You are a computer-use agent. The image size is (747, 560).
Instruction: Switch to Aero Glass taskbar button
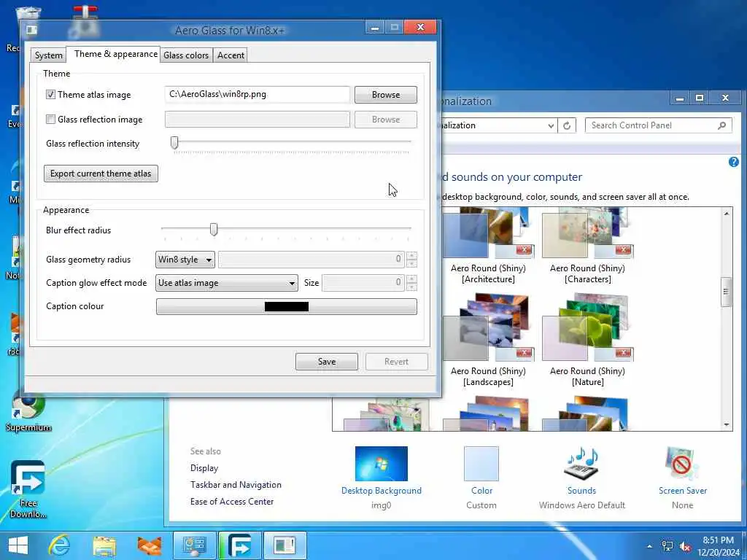tap(285, 545)
